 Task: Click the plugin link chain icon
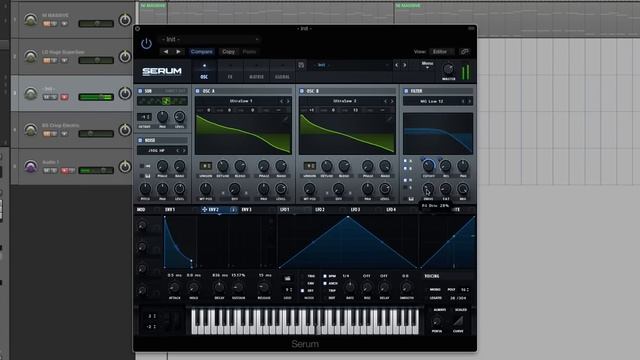pyautogui.click(x=464, y=51)
